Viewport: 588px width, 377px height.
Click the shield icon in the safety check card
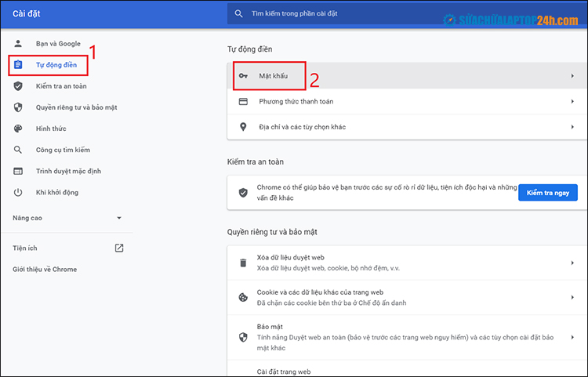coord(243,193)
